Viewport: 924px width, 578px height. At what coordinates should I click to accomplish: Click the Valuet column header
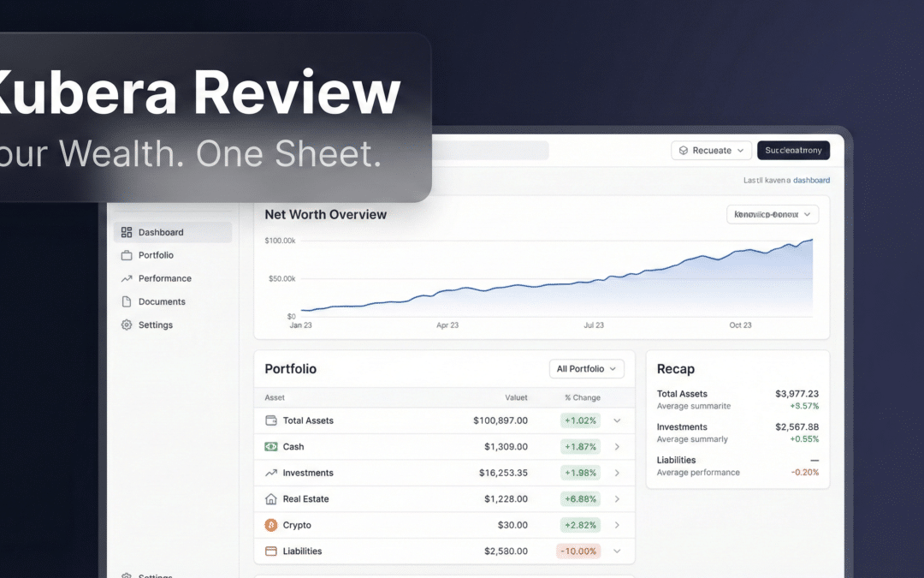tap(516, 397)
